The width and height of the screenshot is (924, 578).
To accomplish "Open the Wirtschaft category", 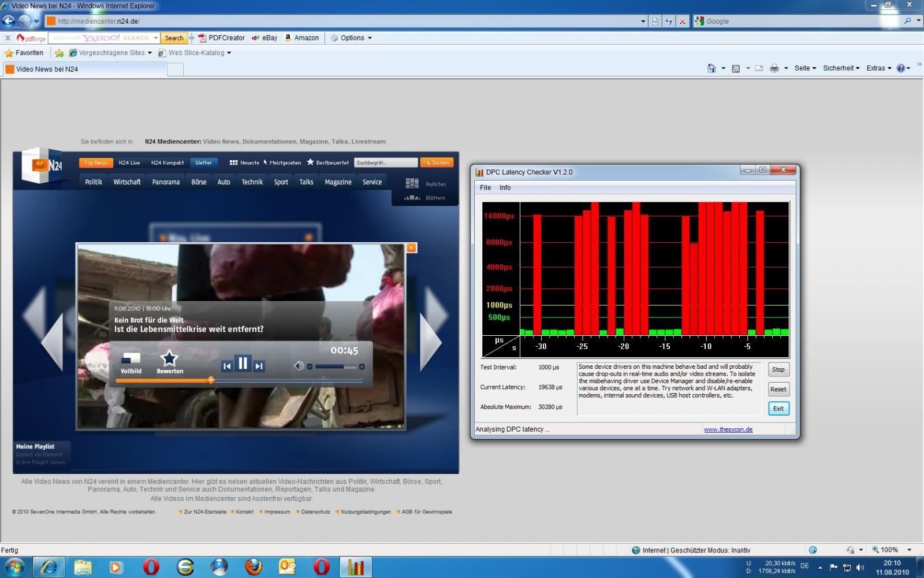I will point(127,182).
